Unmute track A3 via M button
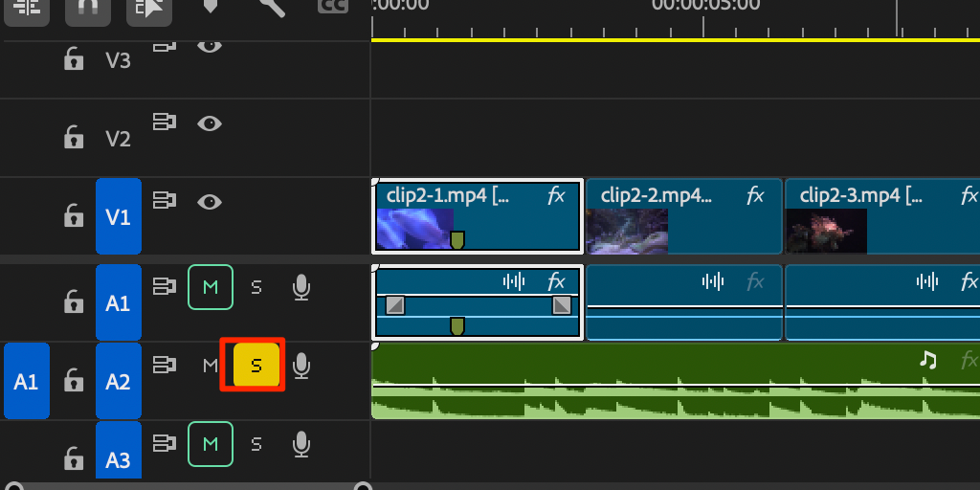980x490 pixels. [x=210, y=444]
